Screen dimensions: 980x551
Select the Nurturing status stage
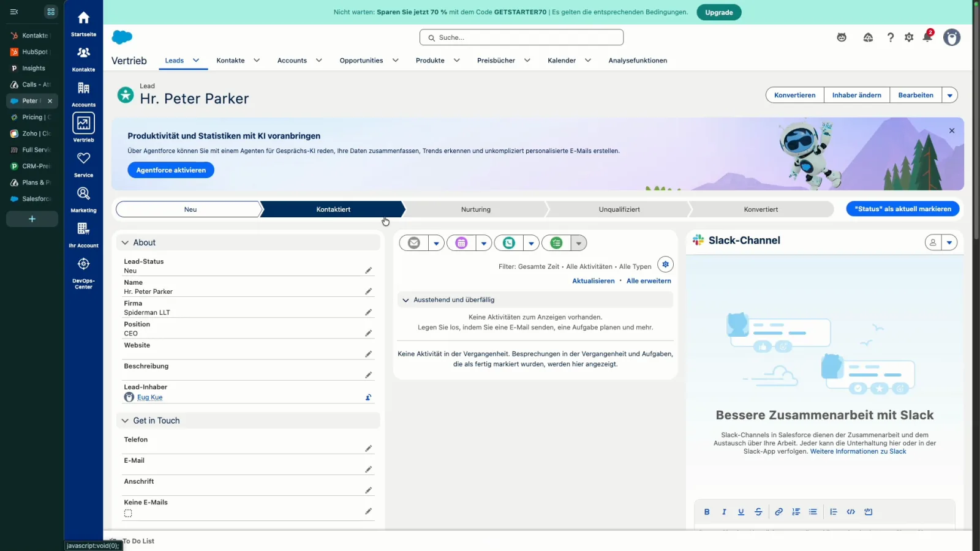[x=476, y=209]
